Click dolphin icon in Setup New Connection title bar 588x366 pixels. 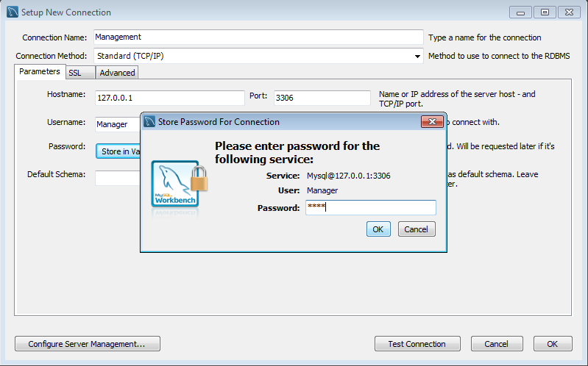pos(13,12)
